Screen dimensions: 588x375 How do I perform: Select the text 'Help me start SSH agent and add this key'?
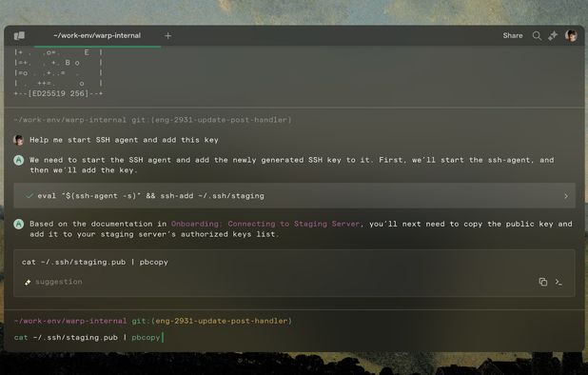[124, 140]
